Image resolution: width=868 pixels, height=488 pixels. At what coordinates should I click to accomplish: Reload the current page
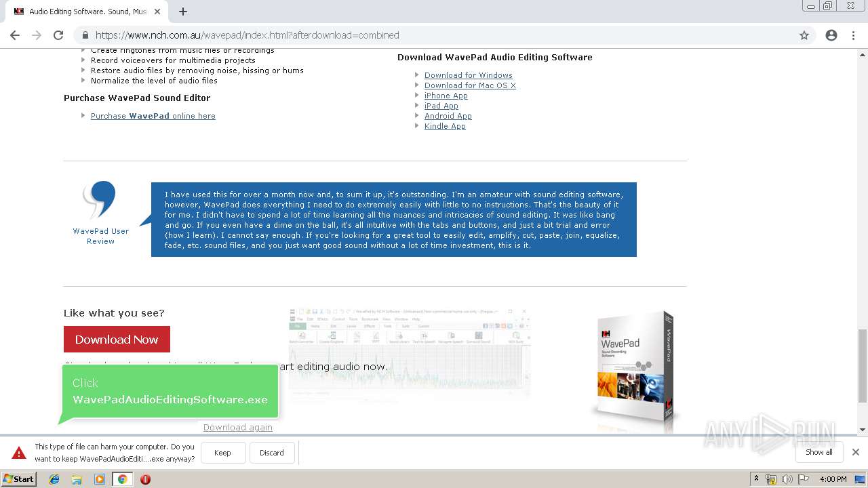click(x=58, y=35)
